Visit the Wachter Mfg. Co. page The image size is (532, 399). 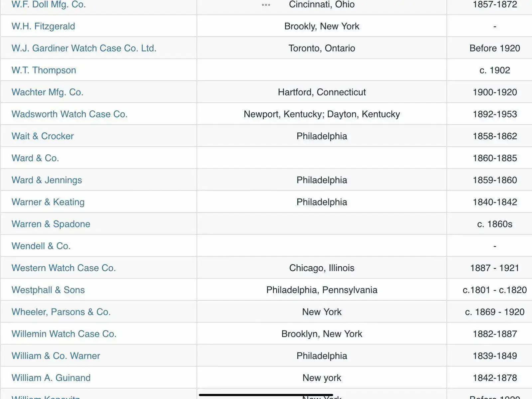coord(48,92)
